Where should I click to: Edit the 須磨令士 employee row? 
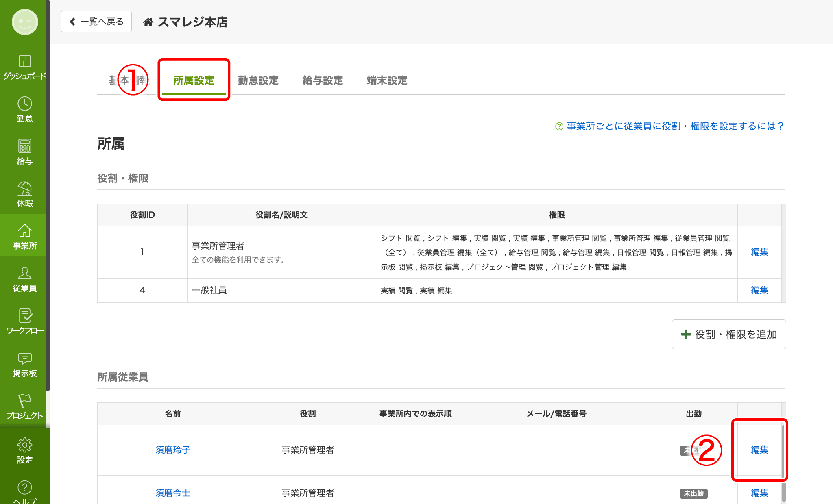pyautogui.click(x=759, y=493)
